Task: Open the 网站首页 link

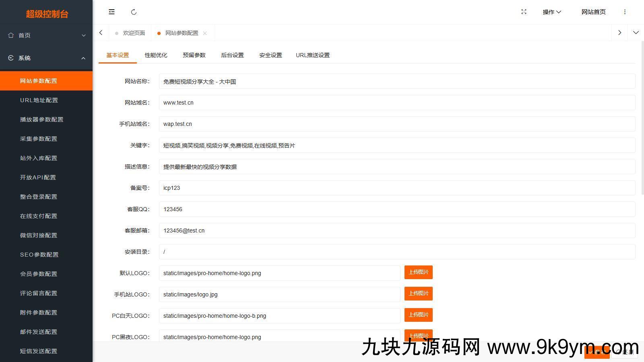Action: click(x=593, y=12)
